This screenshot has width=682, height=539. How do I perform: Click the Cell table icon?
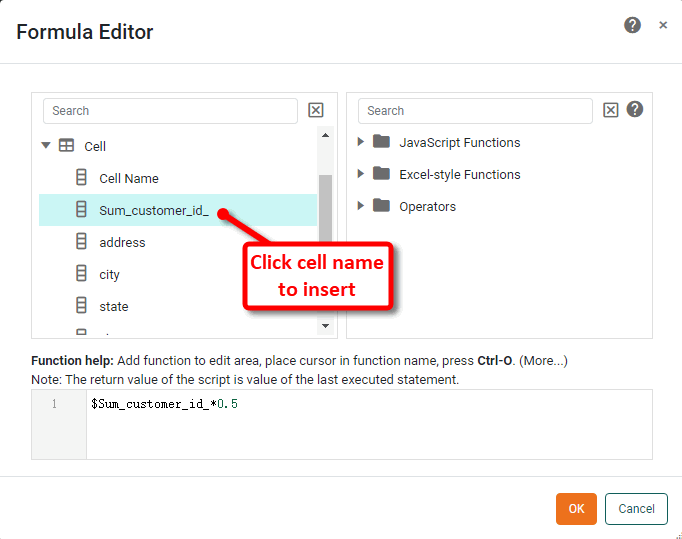pos(67,146)
